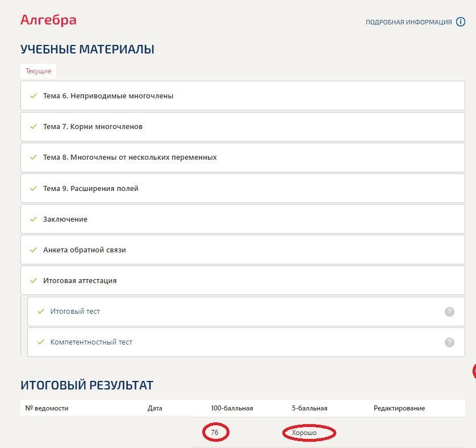Screen dimensions: 476x448
Task: Open Анкета обратной связи row
Action: pyautogui.click(x=243, y=250)
